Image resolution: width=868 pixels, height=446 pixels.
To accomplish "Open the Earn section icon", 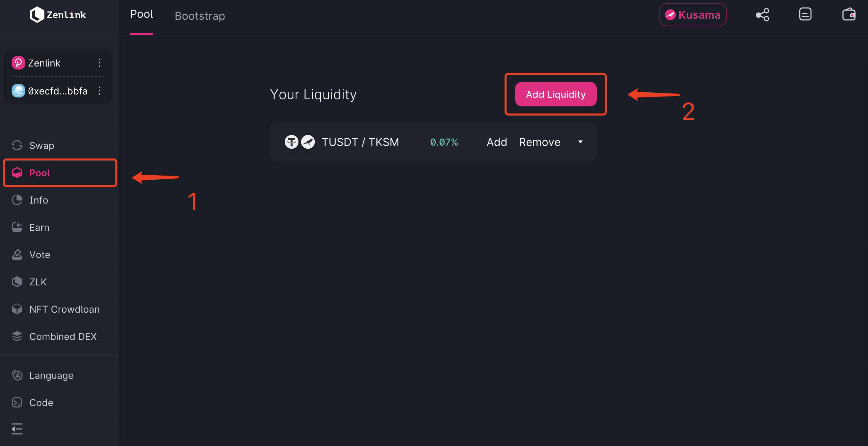I will click(17, 227).
